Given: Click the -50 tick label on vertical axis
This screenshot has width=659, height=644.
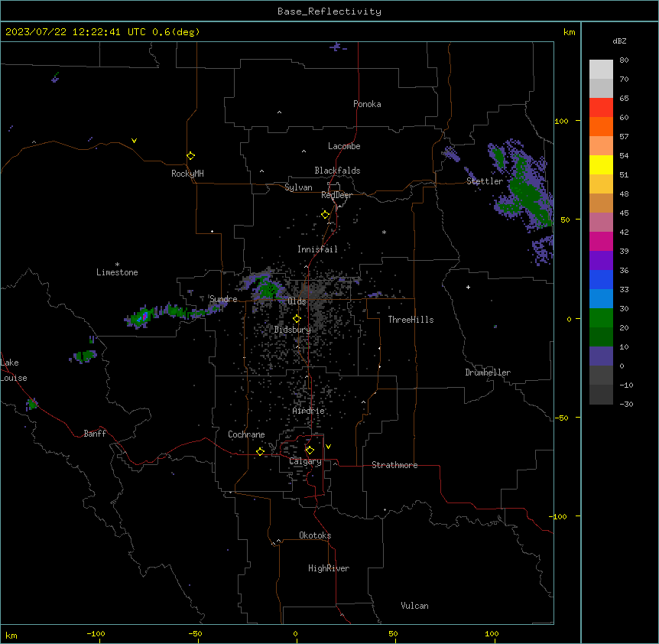Looking at the screenshot, I should point(561,418).
